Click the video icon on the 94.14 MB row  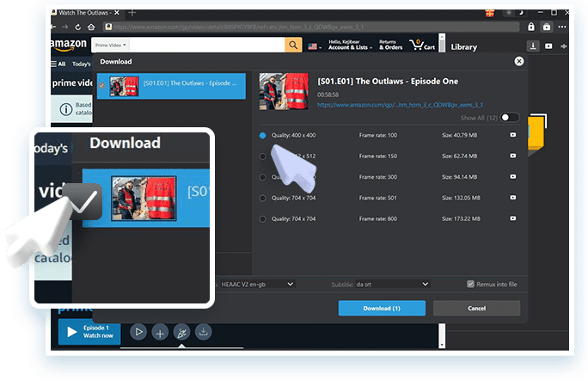512,177
